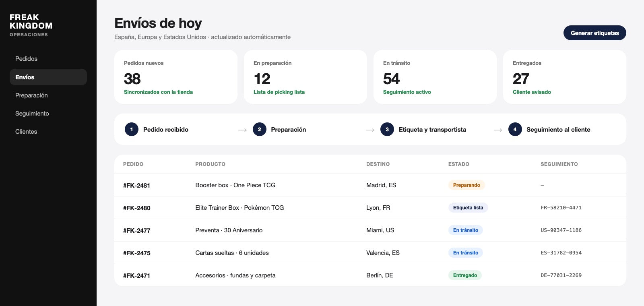Click the Etiqueta lista status badge

click(x=468, y=208)
